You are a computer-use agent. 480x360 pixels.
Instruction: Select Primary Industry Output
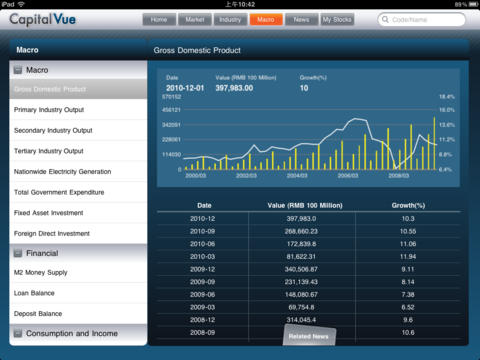[x=78, y=110]
